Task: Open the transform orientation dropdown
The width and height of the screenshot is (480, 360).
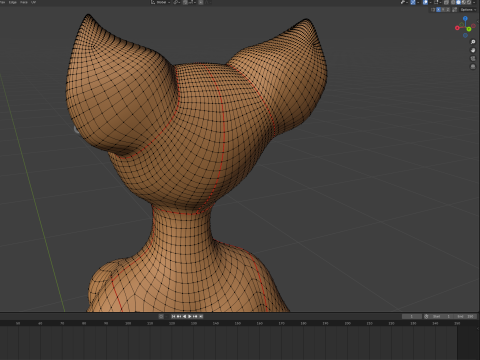Action: coord(161,2)
